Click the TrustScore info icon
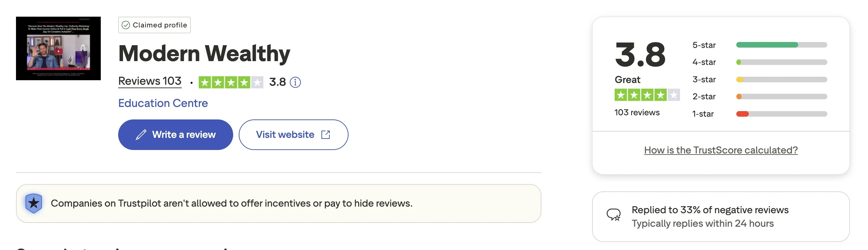This screenshot has width=868, height=250. click(x=295, y=82)
